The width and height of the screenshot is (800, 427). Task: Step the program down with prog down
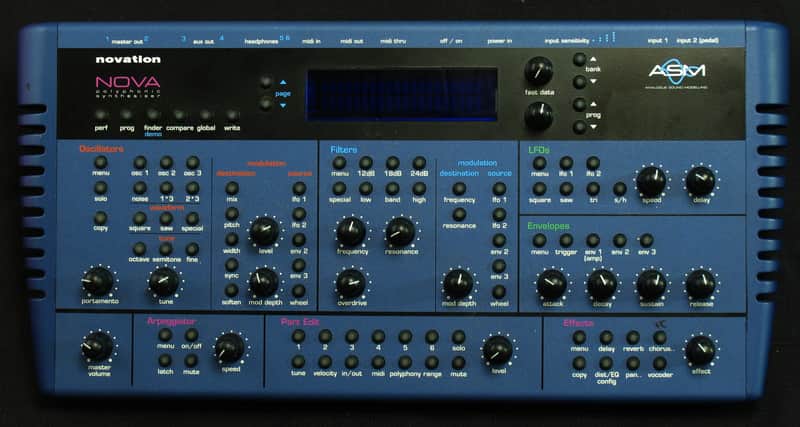pyautogui.click(x=579, y=127)
